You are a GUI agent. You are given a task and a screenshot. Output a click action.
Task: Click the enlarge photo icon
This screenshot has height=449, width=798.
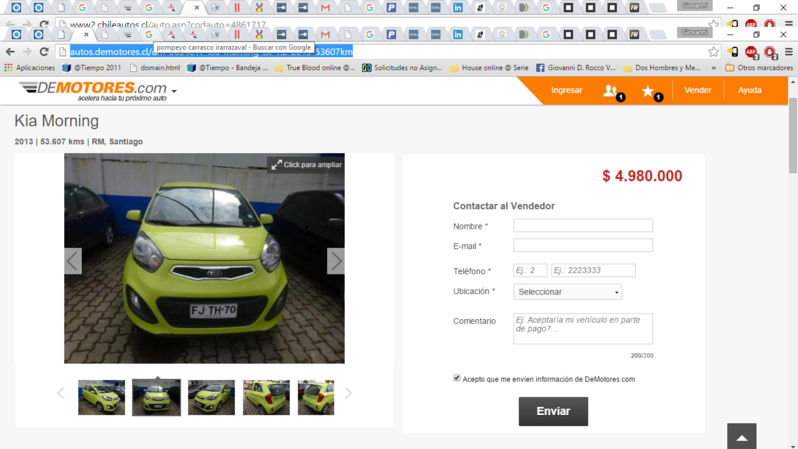[x=276, y=164]
